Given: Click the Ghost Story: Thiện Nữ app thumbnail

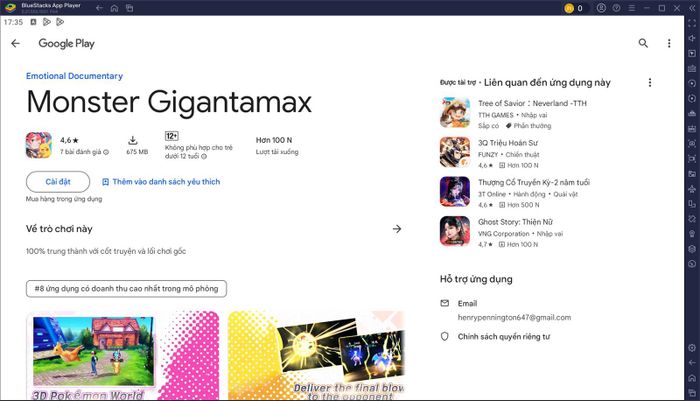Looking at the screenshot, I should coord(455,231).
